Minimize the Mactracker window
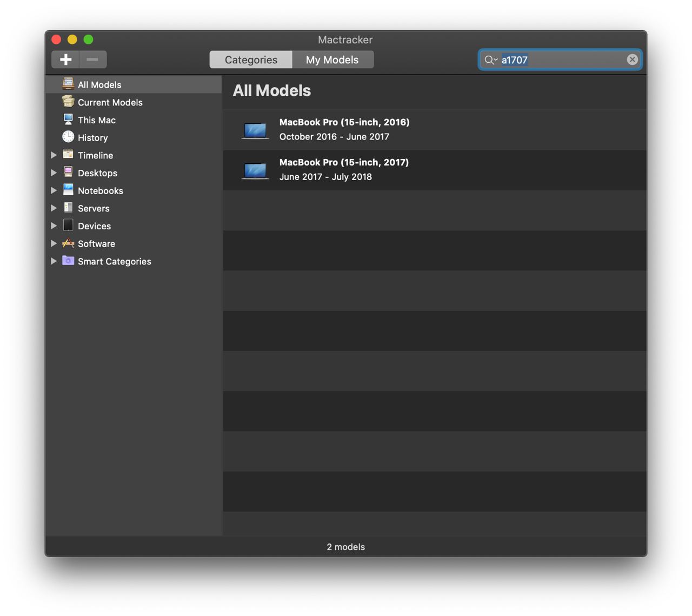692x616 pixels. coord(72,39)
